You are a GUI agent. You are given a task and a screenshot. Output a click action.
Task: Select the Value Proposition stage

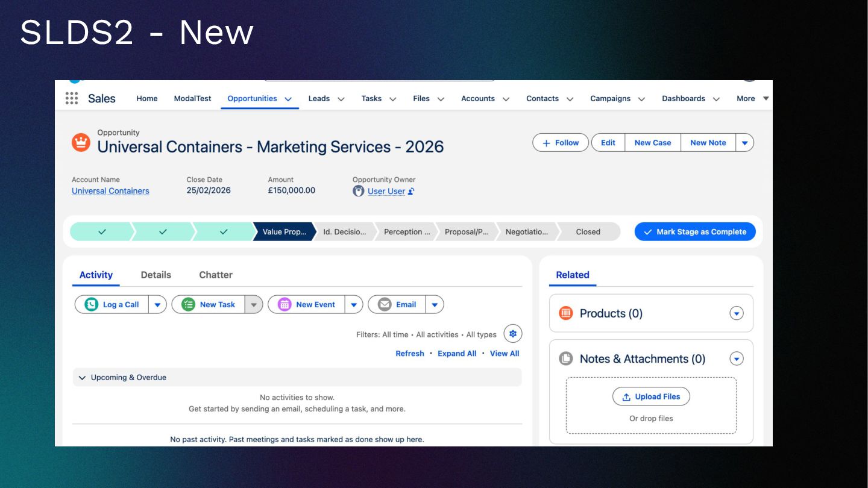click(285, 232)
